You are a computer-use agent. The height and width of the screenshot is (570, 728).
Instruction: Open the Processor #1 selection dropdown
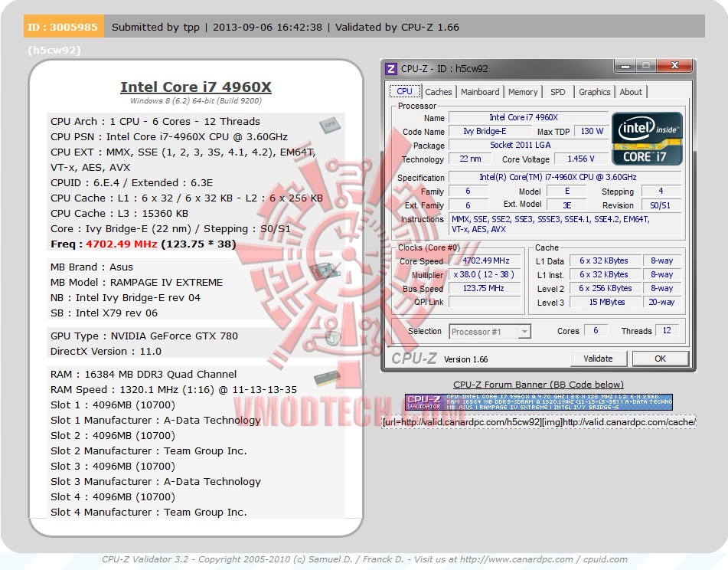(490, 332)
